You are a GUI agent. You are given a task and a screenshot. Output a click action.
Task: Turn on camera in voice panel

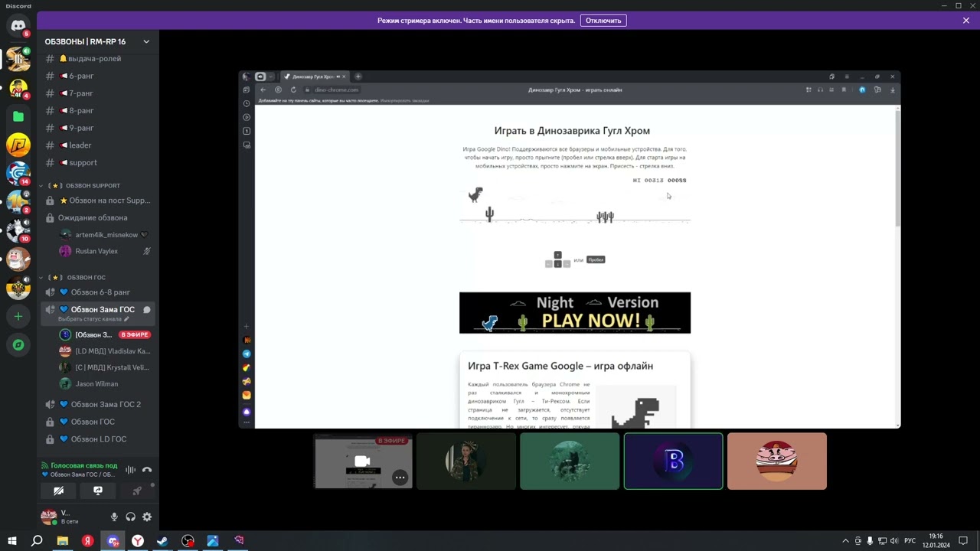click(x=59, y=491)
